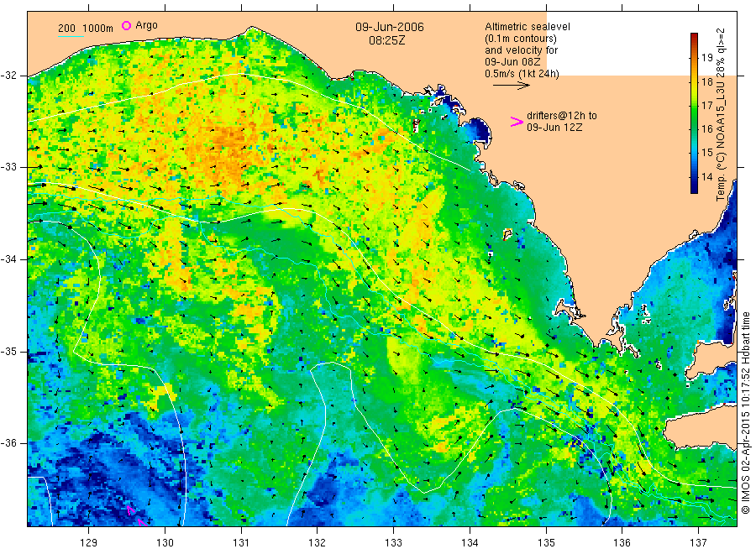This screenshot has width=756, height=554.
Task: Click the '(0.1m contours)' legend line
Action: pos(521,39)
